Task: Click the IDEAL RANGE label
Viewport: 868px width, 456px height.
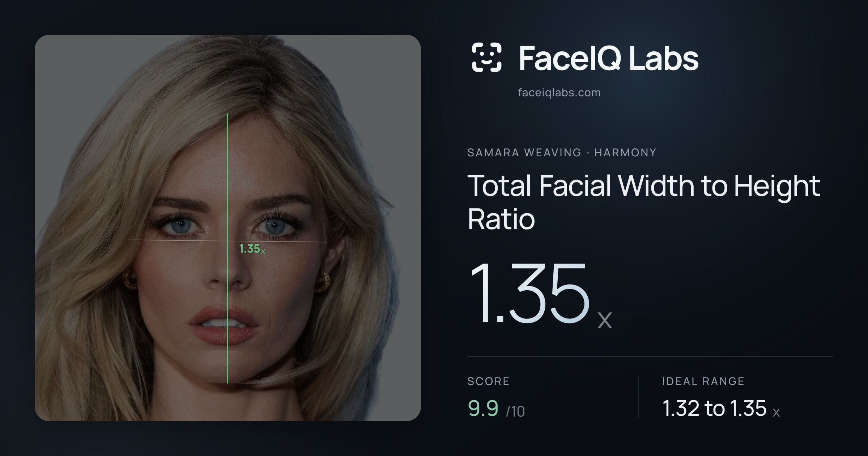Action: pos(703,381)
